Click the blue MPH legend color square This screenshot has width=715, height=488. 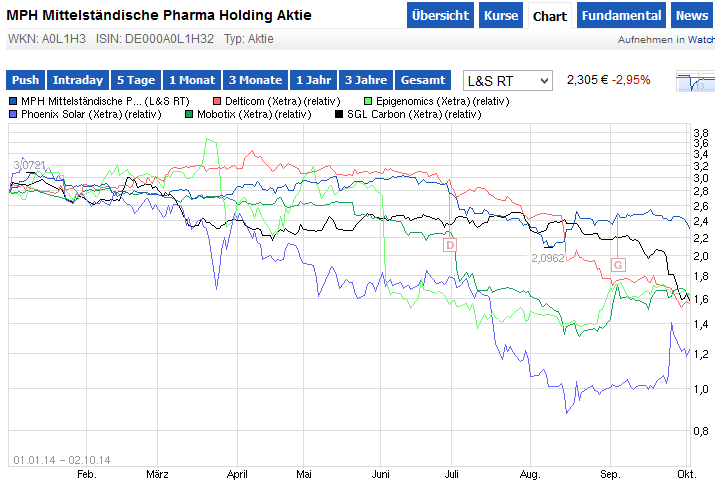pyautogui.click(x=12, y=101)
